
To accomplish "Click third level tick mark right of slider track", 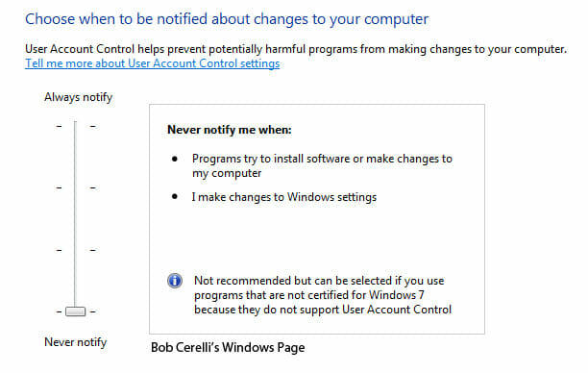I will [92, 250].
